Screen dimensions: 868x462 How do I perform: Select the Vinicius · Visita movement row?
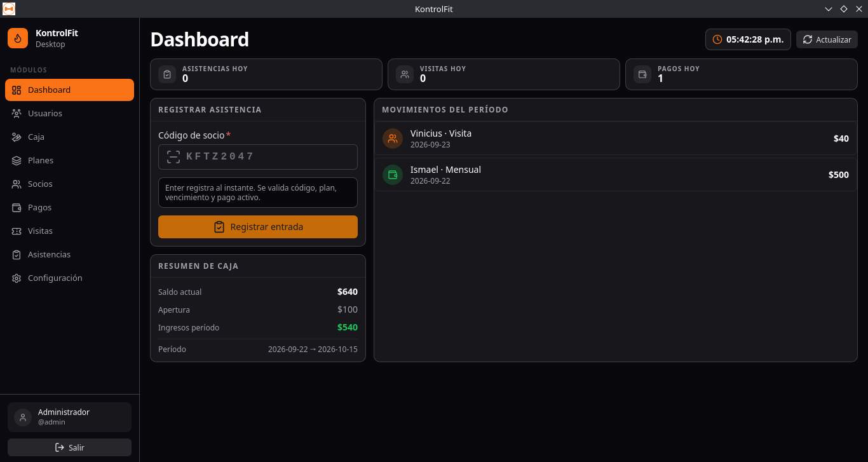click(616, 139)
